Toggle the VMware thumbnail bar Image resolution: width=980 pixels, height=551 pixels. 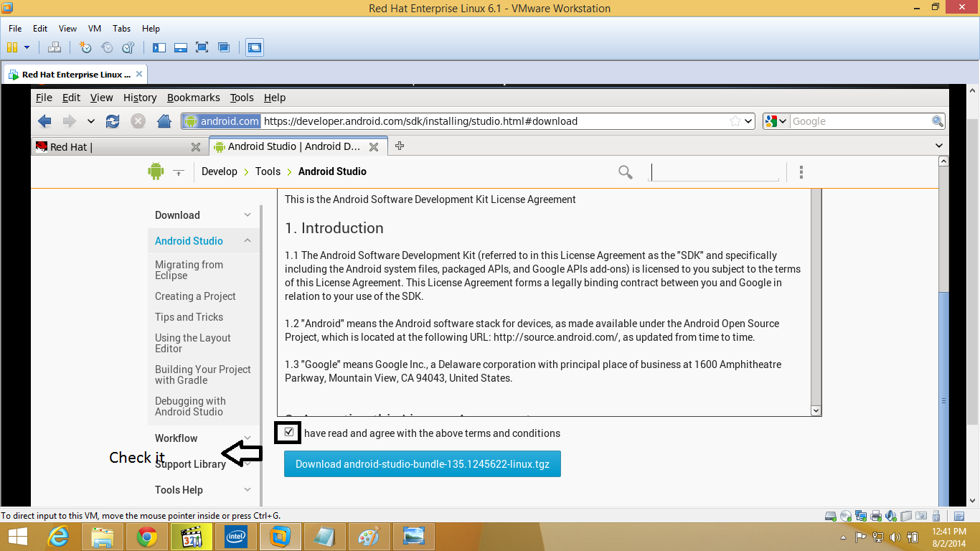tap(181, 47)
